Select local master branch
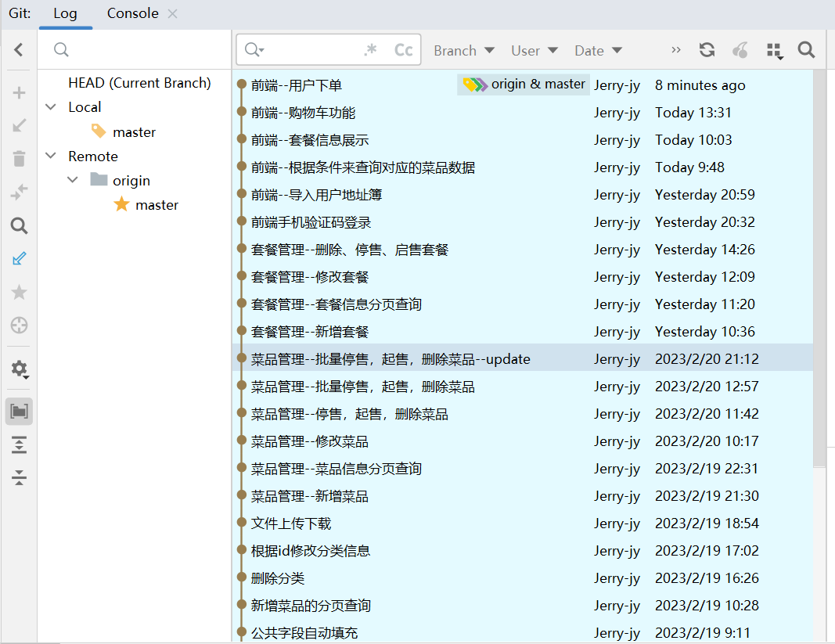 [134, 132]
